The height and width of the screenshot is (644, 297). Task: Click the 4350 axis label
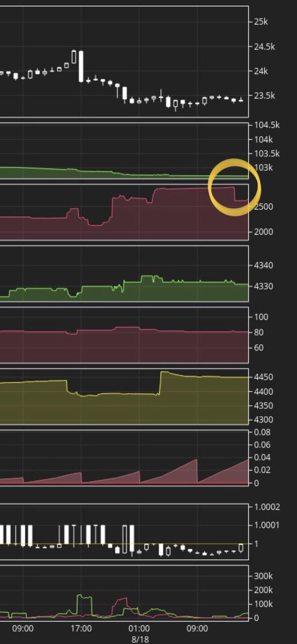point(263,406)
